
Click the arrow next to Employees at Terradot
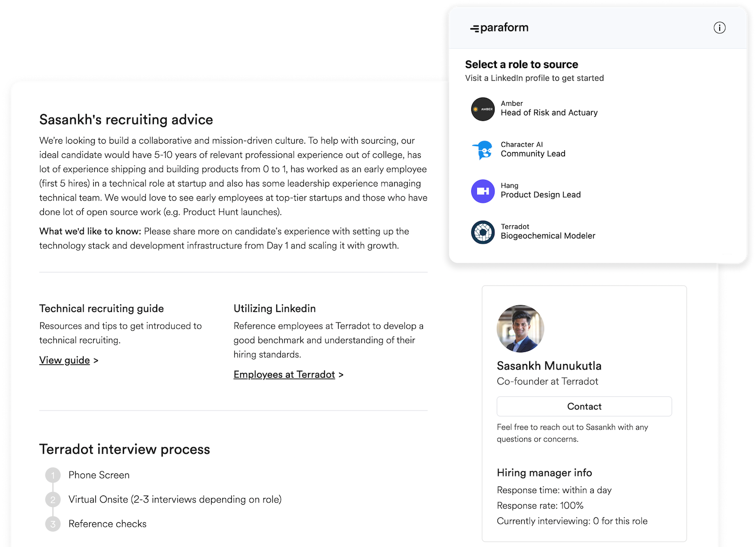(x=341, y=375)
